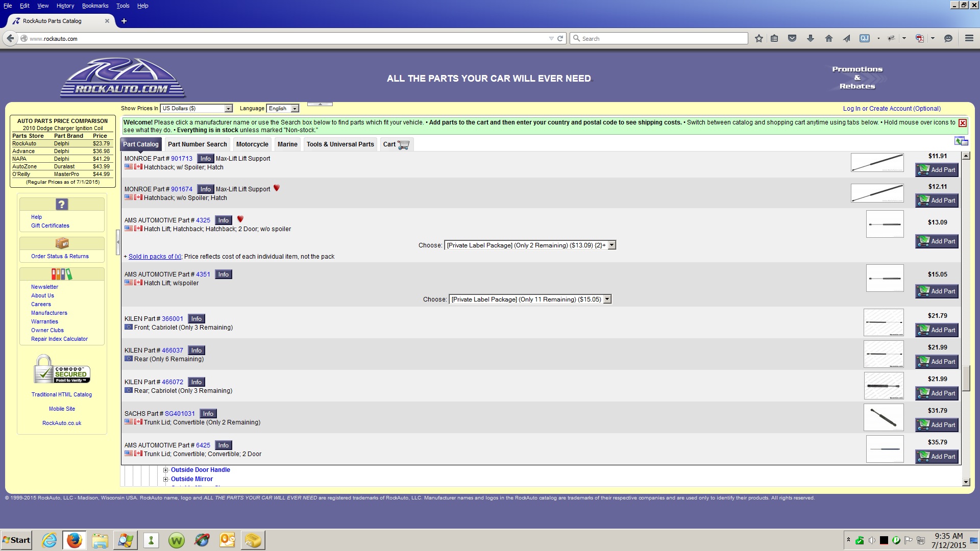
Task: Open package choice dropdown for AMS 4325
Action: pyautogui.click(x=530, y=245)
